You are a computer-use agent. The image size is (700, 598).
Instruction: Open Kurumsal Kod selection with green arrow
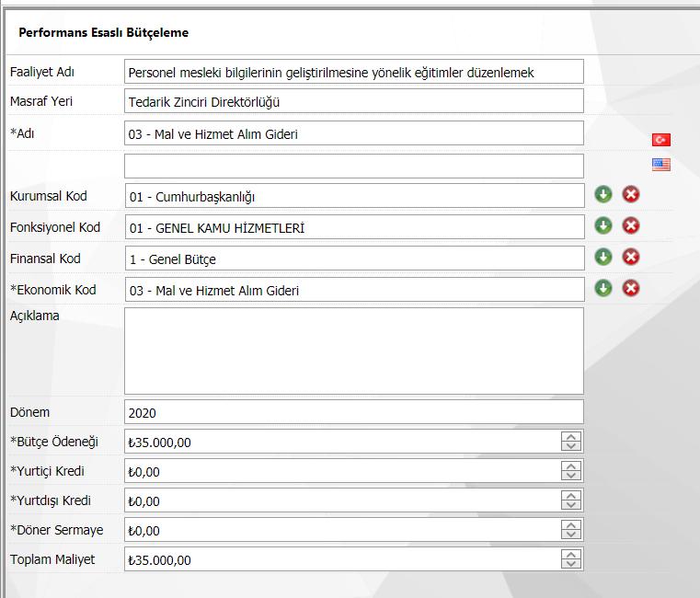602,194
